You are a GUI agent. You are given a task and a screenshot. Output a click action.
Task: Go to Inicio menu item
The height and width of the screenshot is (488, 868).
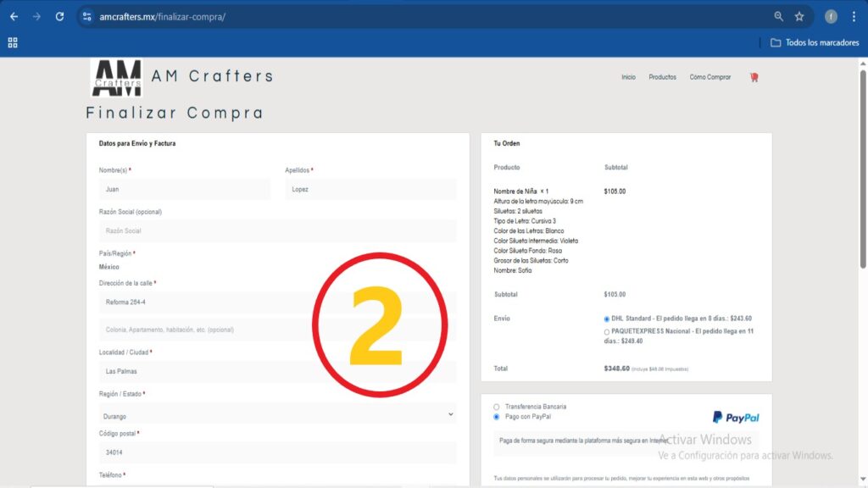click(628, 77)
